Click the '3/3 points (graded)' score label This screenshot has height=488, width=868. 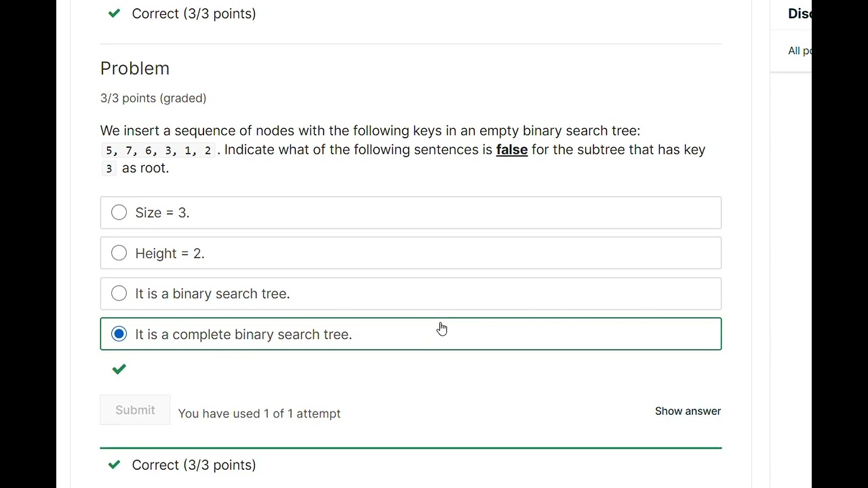pyautogui.click(x=153, y=98)
